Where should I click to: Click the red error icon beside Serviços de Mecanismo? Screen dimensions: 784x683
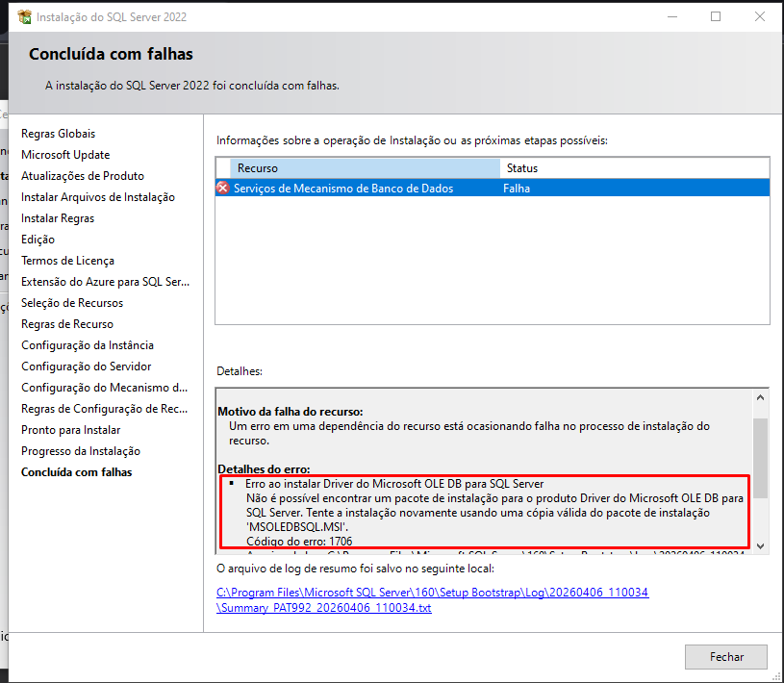pyautogui.click(x=223, y=188)
